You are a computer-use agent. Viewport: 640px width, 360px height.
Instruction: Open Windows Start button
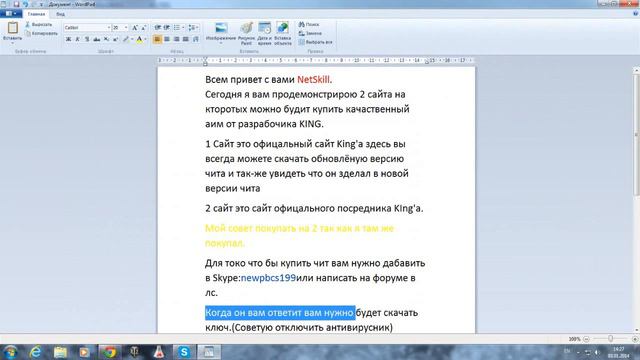[10, 352]
